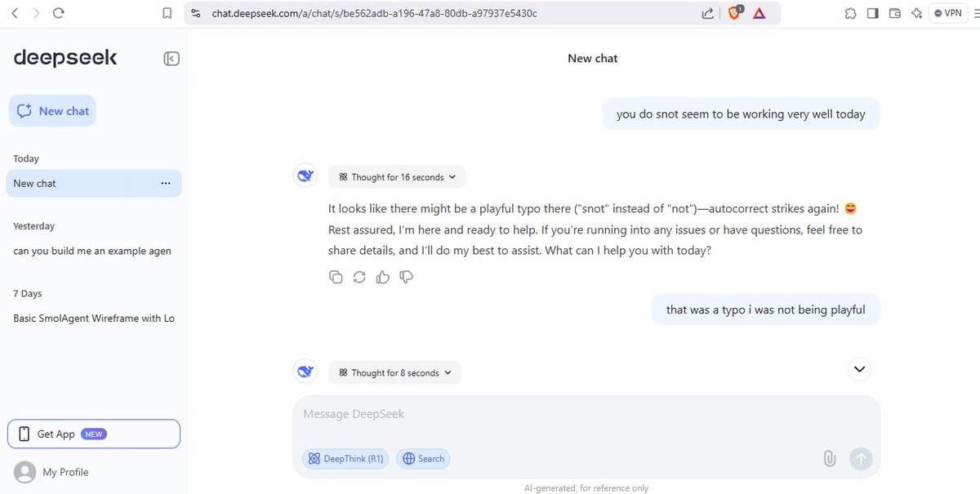Click the first DeepSeek whale avatar

tap(305, 176)
